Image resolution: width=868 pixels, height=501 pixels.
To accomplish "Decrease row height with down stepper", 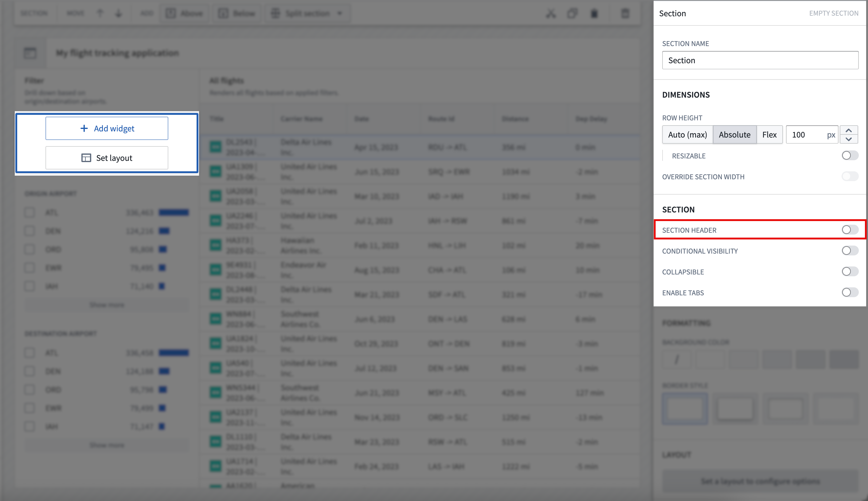I will tap(848, 139).
